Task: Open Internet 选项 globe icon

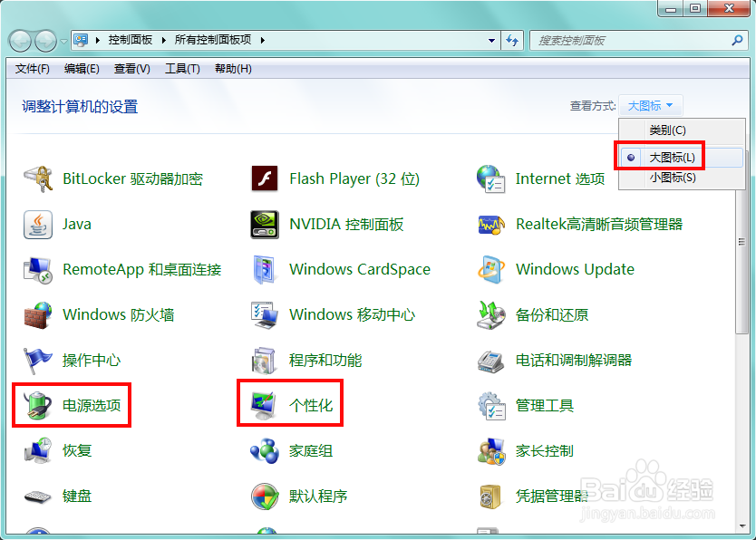Action: [x=490, y=178]
